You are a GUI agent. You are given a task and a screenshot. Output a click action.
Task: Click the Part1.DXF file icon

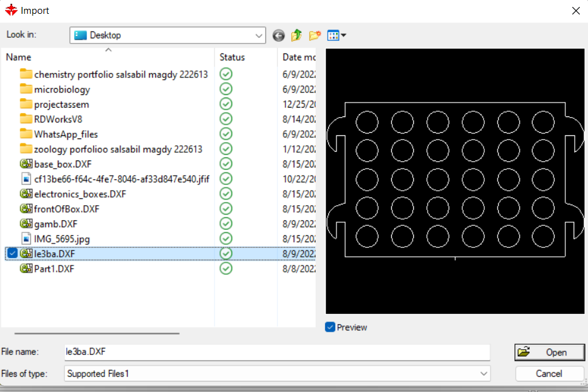coord(26,269)
